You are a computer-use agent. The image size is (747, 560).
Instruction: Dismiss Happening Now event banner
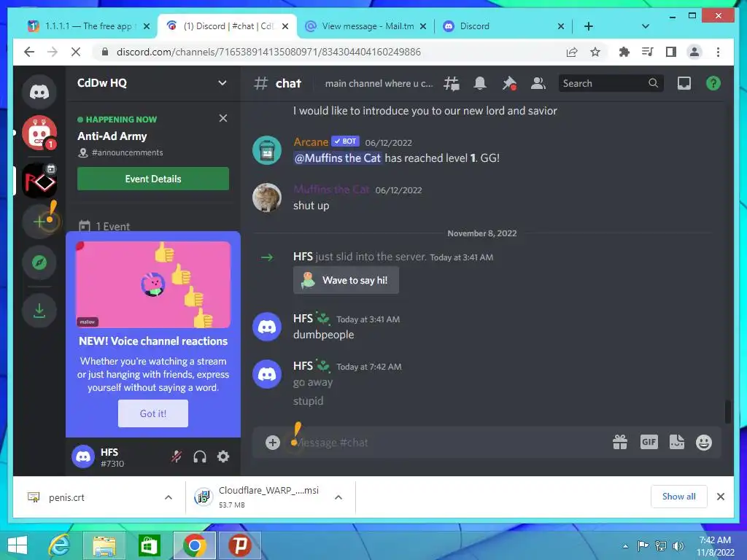coord(223,118)
